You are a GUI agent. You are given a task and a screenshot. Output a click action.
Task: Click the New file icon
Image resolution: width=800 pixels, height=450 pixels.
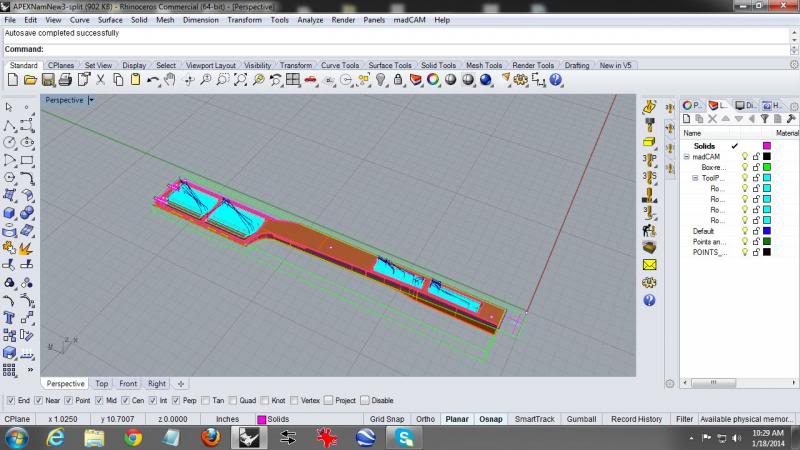coord(13,80)
